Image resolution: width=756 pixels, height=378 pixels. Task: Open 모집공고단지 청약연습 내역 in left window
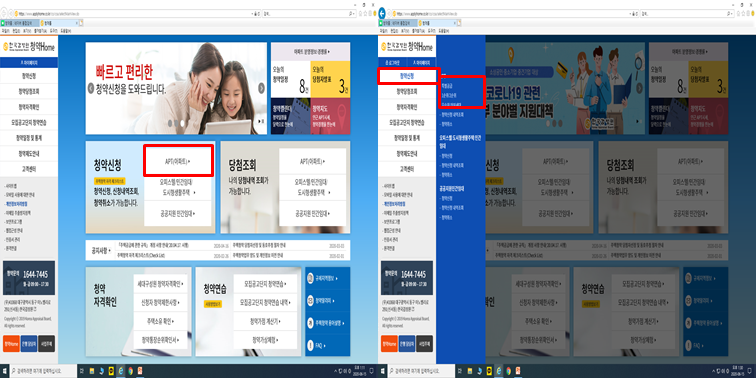(265, 302)
